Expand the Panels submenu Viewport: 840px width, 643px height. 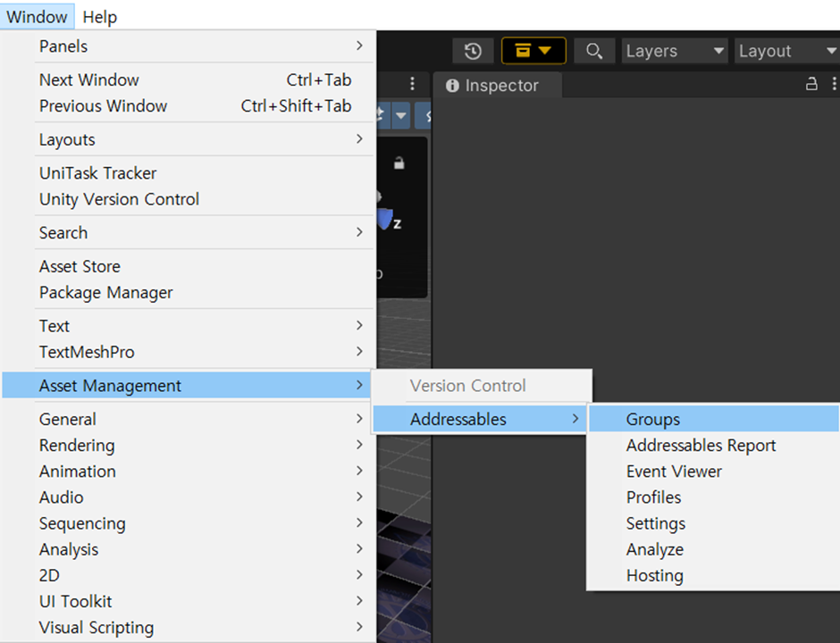pyautogui.click(x=188, y=46)
